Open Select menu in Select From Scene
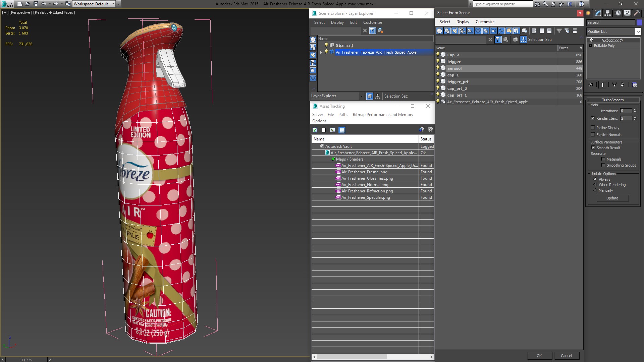 (x=445, y=22)
